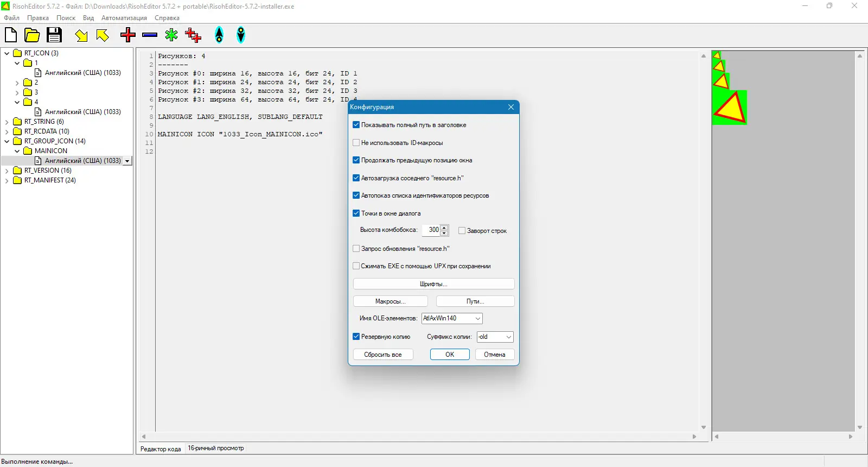
Task: Expand the RT_STRING (6) tree node
Action: point(7,122)
